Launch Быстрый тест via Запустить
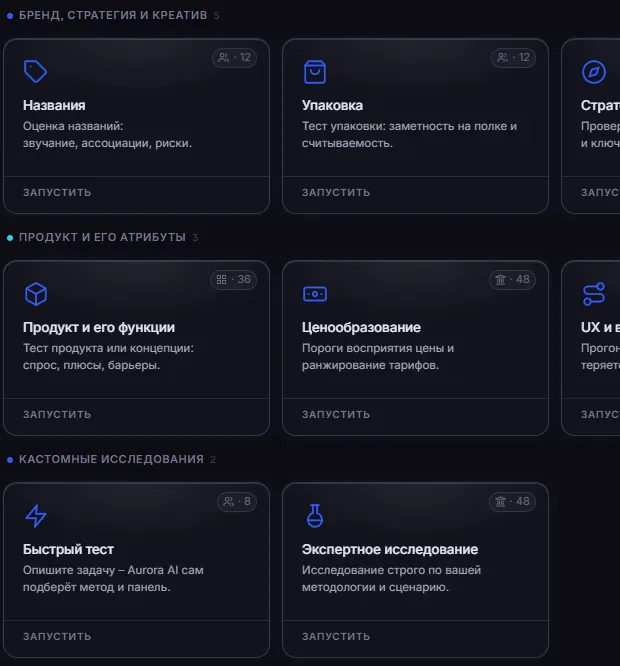Viewport: 620px width, 666px height. pyautogui.click(x=57, y=636)
